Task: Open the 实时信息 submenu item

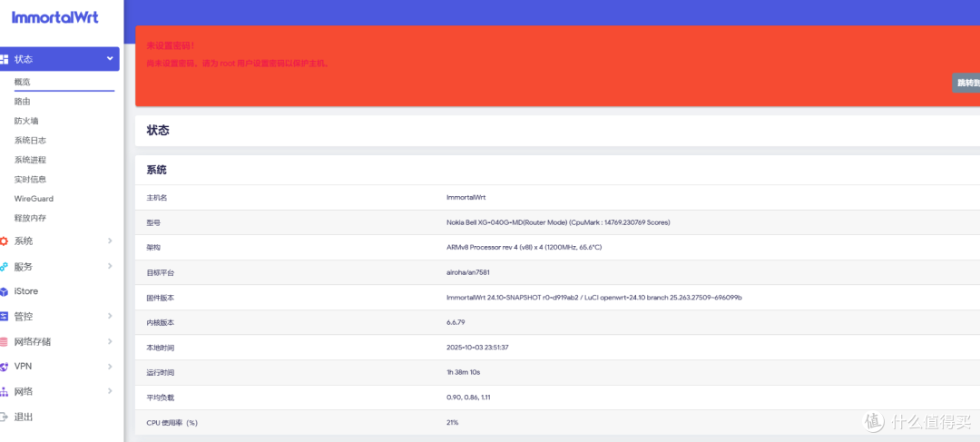Action: pyautogui.click(x=30, y=179)
